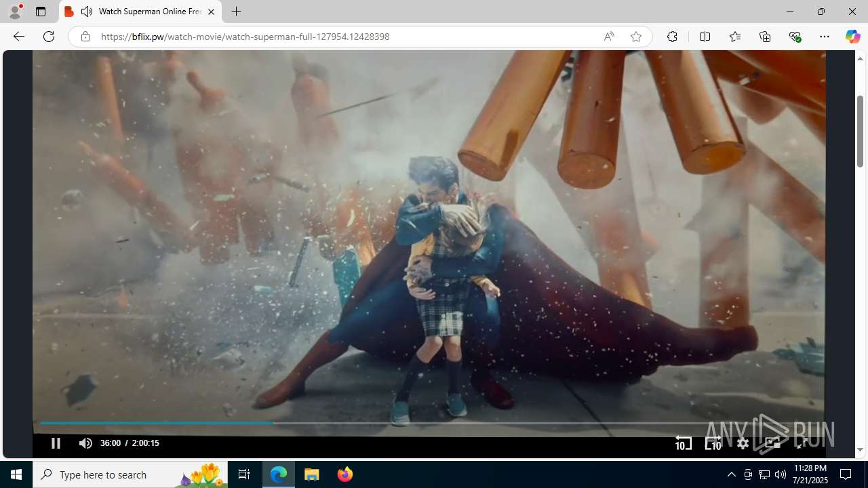Open Edge Settings and more menu
868x488 pixels.
(x=825, y=37)
